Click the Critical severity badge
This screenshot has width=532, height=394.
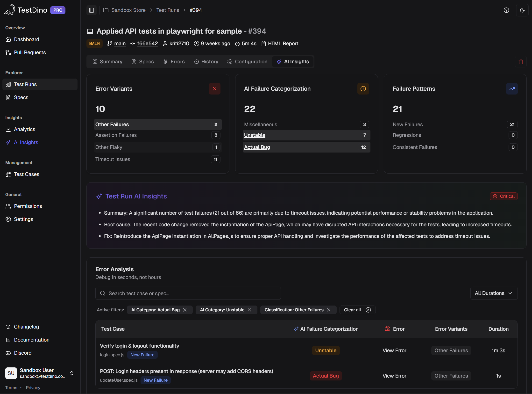tap(504, 196)
